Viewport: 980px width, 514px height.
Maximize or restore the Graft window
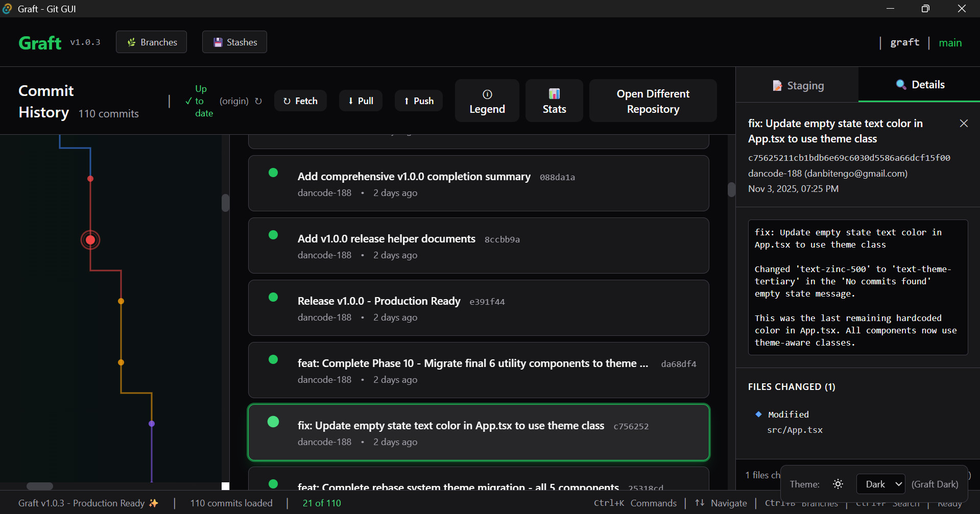(925, 9)
